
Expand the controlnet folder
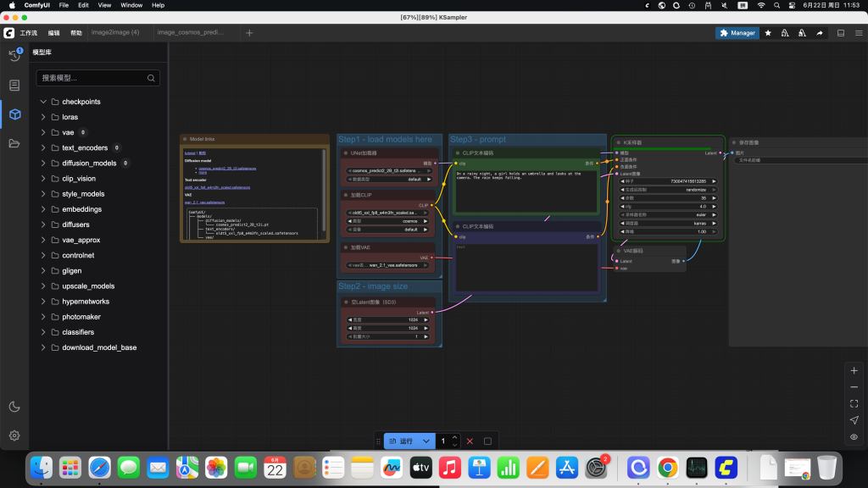click(x=43, y=256)
